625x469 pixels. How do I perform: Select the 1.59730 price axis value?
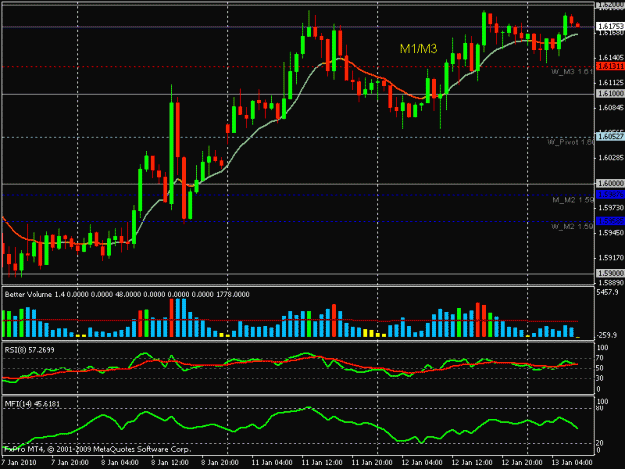click(x=611, y=208)
